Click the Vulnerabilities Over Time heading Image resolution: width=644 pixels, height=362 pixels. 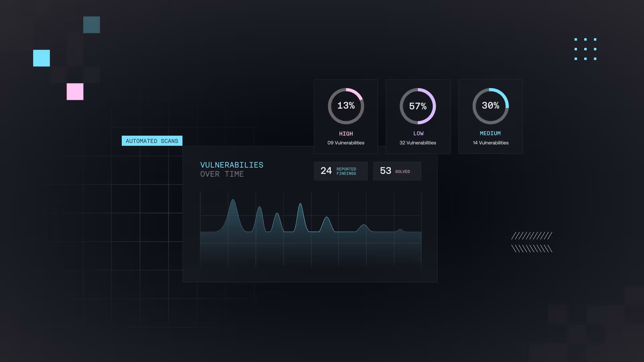[231, 169]
